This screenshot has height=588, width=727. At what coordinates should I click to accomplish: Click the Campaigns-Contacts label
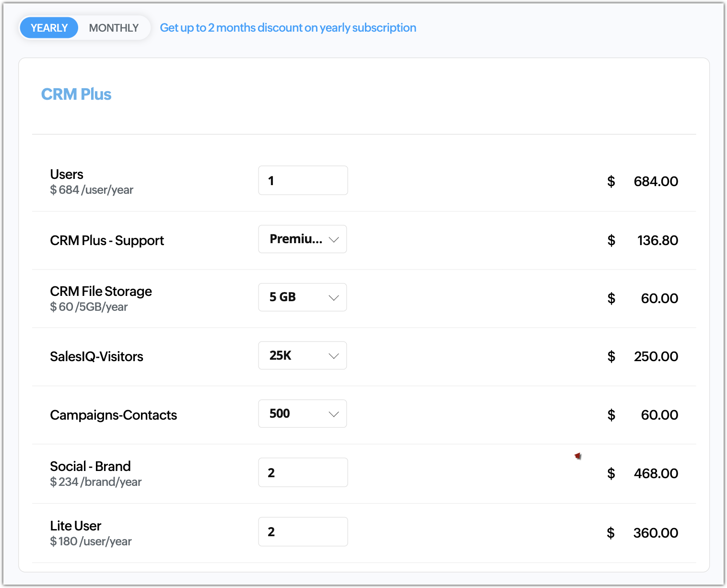(x=113, y=415)
